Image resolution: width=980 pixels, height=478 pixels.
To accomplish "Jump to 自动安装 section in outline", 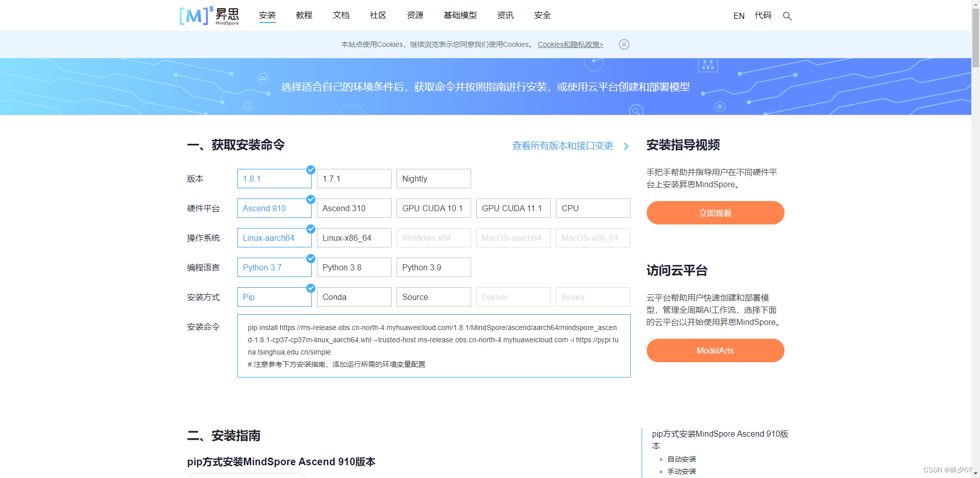I will [x=682, y=459].
